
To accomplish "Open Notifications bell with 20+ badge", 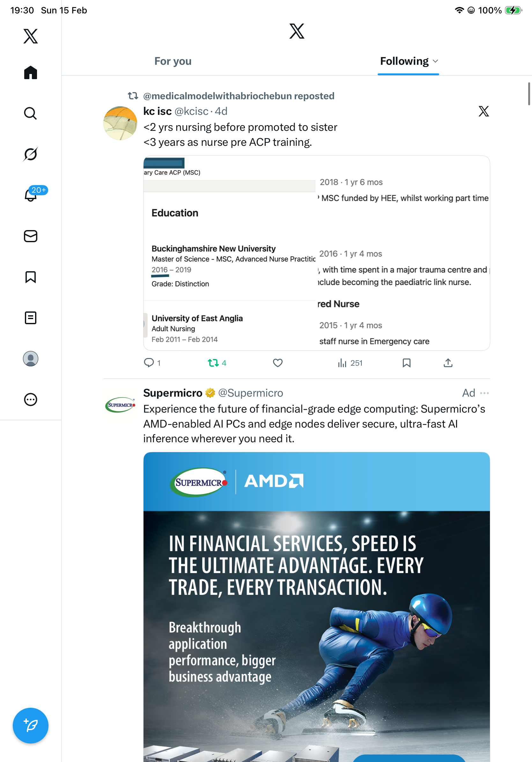I will click(x=31, y=195).
